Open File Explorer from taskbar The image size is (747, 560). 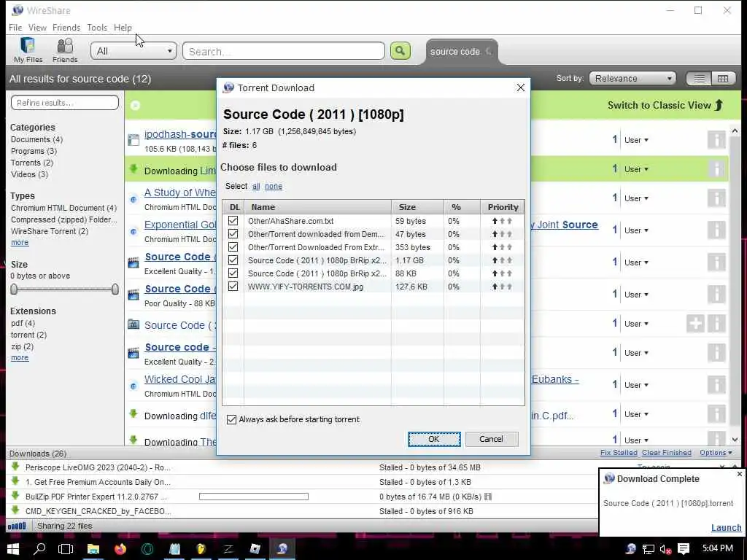[93, 548]
